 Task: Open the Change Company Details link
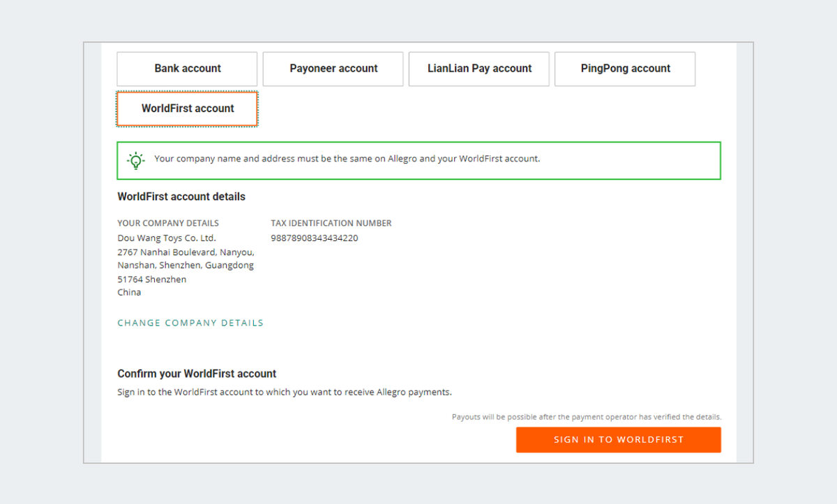[190, 323]
